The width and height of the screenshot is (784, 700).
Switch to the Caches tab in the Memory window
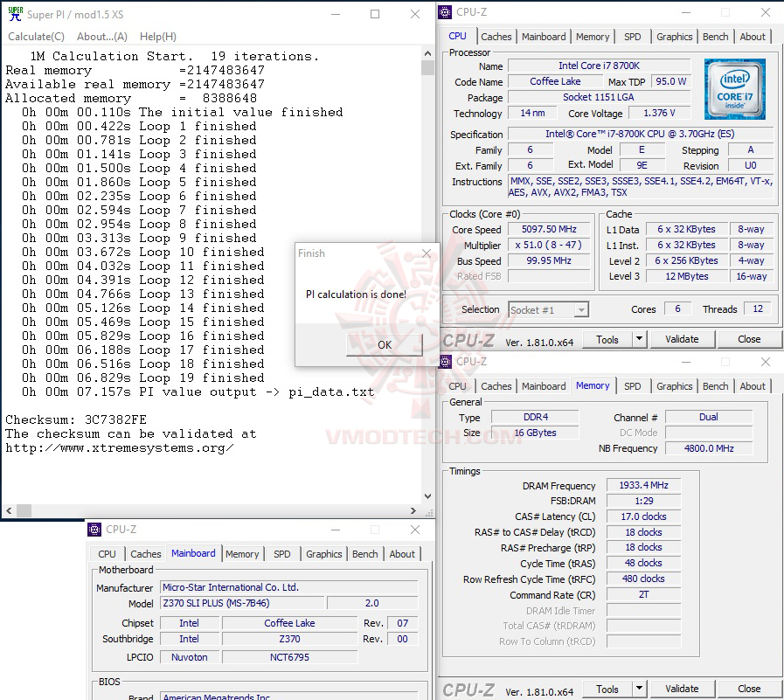click(x=496, y=386)
